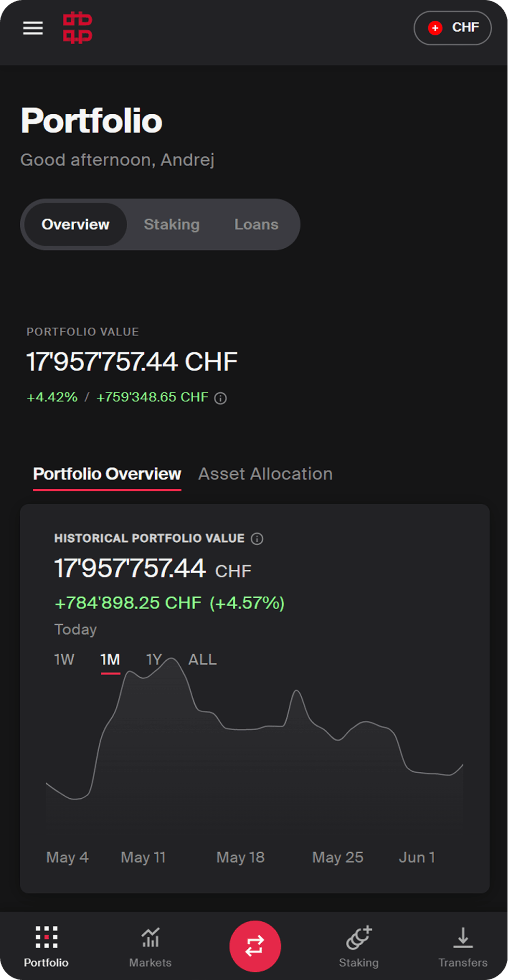Open Markets from bottom navigation

(x=150, y=947)
